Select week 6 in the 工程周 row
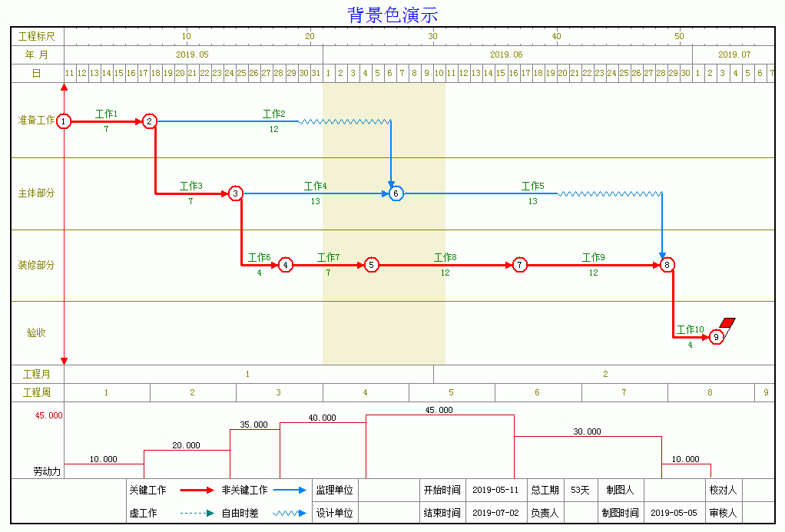 click(537, 393)
